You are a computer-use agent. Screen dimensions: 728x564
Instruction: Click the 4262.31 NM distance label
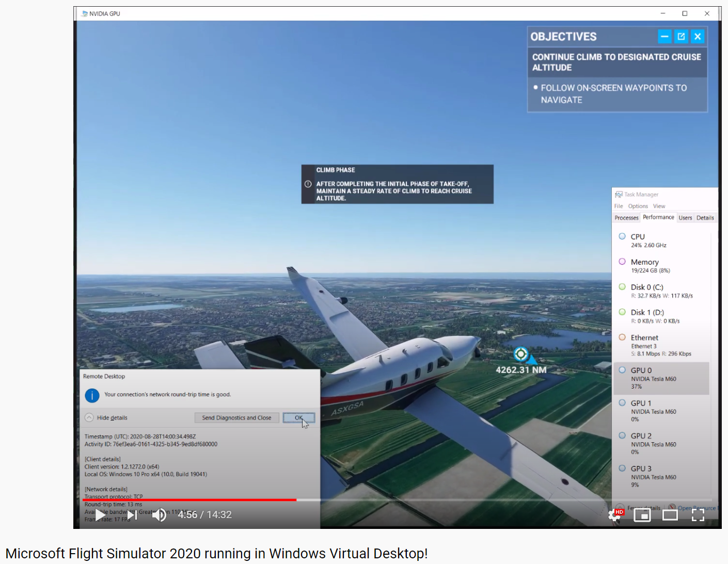[x=521, y=370]
